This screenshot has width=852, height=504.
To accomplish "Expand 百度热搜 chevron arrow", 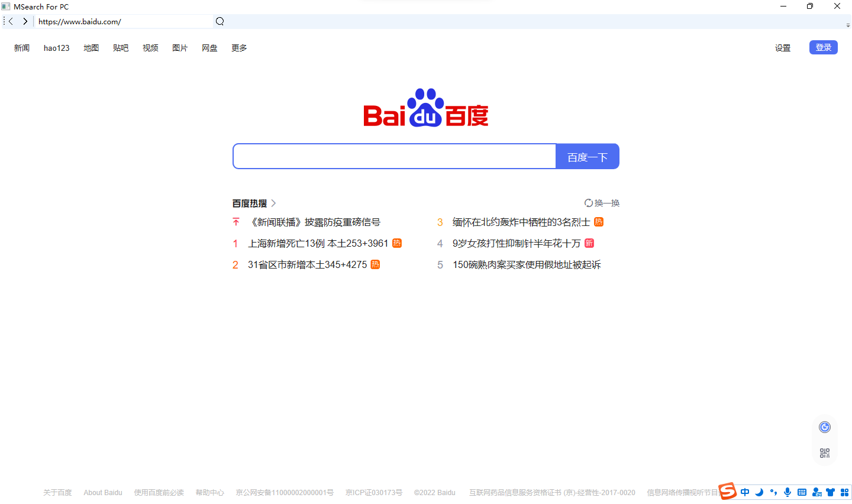I will point(273,203).
